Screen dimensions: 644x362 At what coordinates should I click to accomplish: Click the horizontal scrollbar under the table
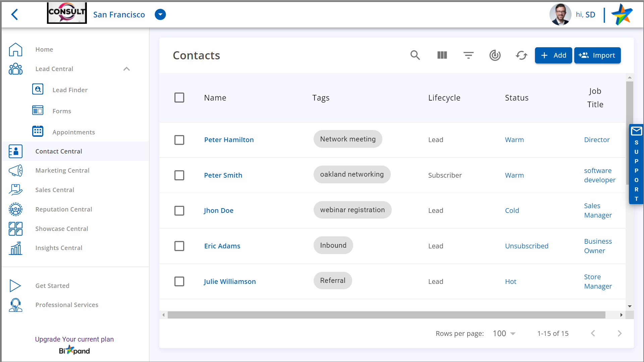click(x=386, y=315)
